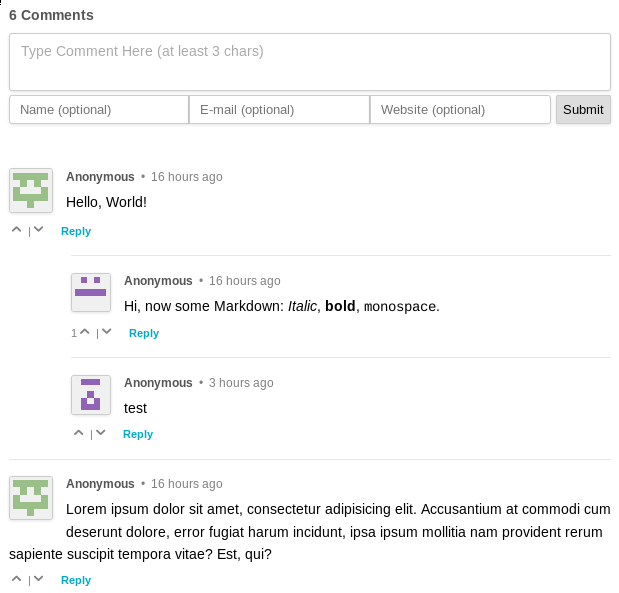This screenshot has width=619, height=593.
Task: Click purple avatar beside Markdown comment
Action: [91, 292]
